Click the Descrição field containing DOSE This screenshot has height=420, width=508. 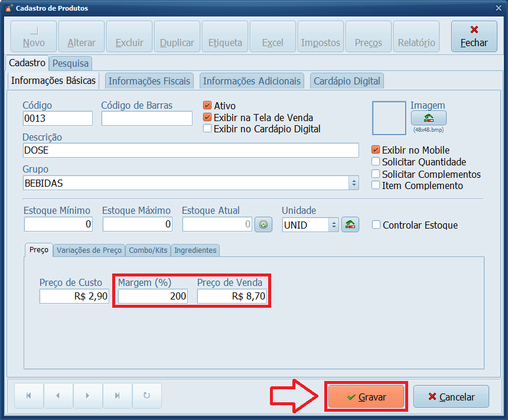[x=190, y=151]
